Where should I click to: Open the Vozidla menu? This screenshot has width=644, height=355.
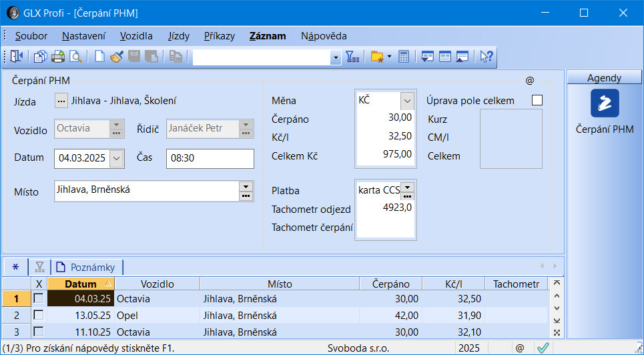point(136,36)
